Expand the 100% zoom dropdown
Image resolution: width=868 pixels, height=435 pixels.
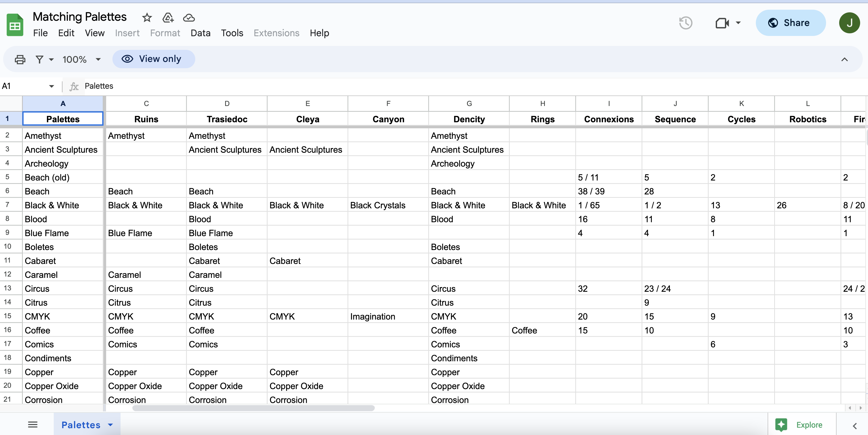98,59
